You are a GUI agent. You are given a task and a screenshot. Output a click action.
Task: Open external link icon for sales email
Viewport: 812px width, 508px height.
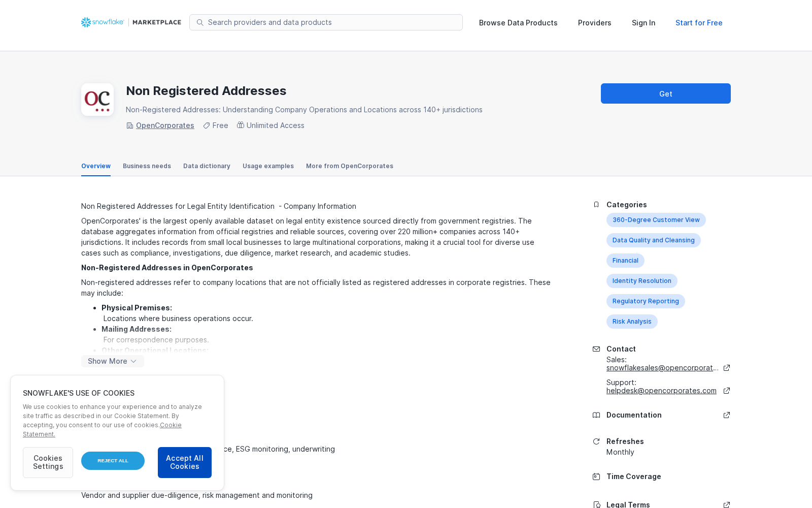point(727,368)
